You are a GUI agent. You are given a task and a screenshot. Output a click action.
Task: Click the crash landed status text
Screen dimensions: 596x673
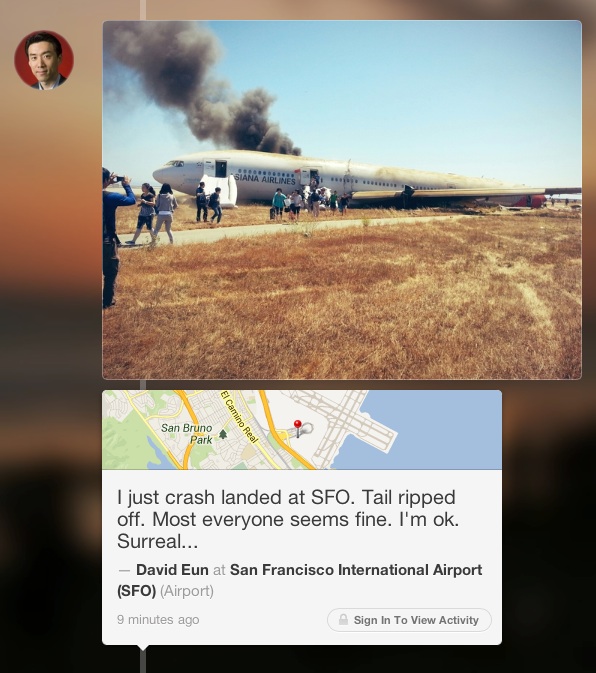pos(288,519)
